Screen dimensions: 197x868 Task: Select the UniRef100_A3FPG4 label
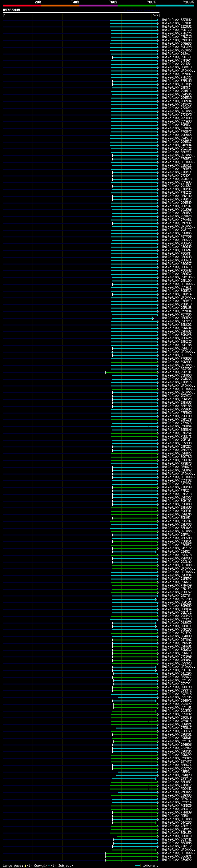[x=176, y=772]
